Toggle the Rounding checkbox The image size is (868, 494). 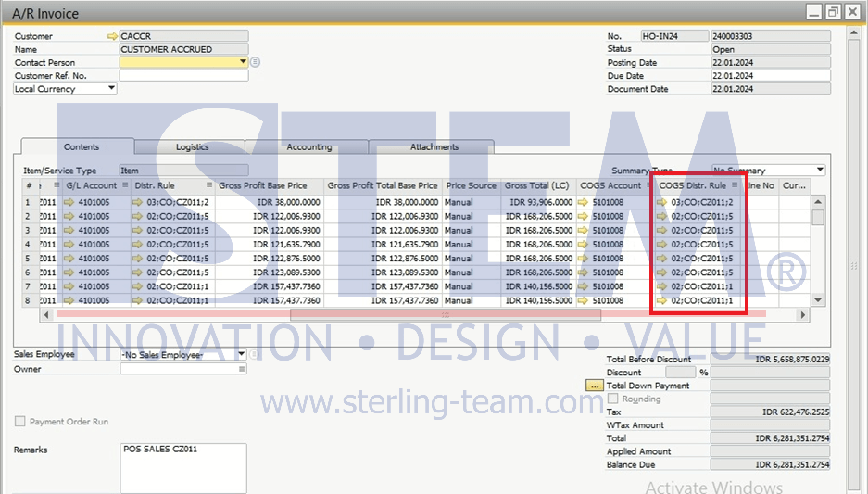(612, 399)
